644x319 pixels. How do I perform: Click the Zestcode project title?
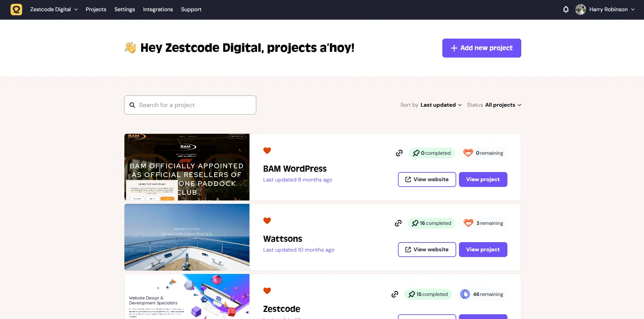(282, 309)
